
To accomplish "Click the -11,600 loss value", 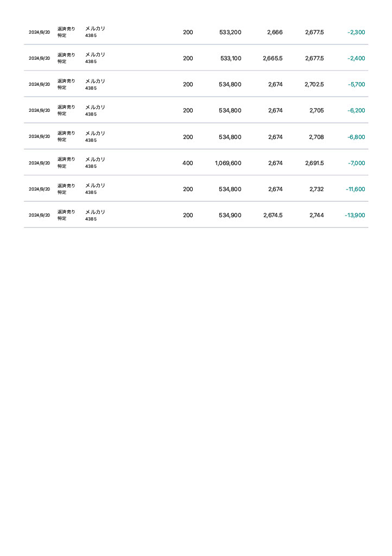I will pos(355,189).
